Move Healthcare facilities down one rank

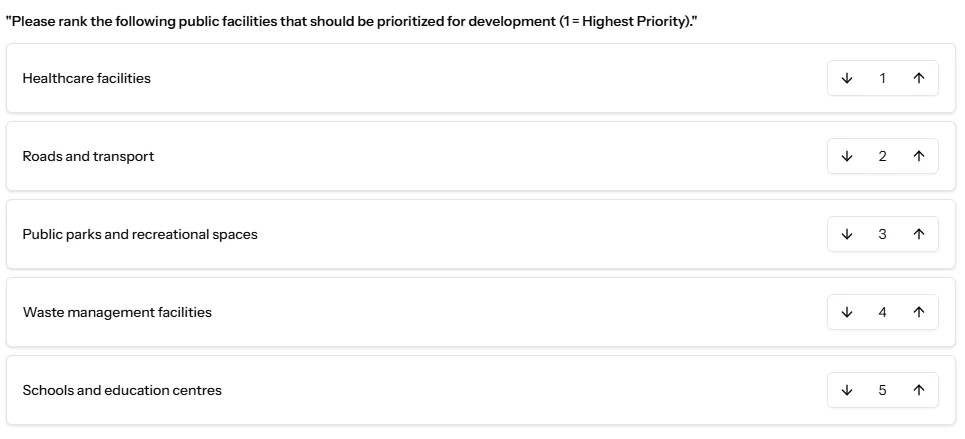pyautogui.click(x=847, y=78)
